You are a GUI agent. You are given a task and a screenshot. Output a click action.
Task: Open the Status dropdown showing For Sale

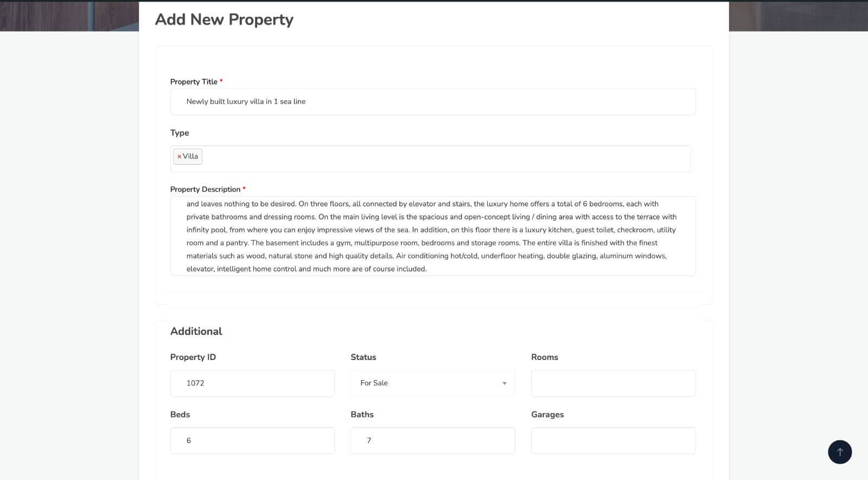432,383
